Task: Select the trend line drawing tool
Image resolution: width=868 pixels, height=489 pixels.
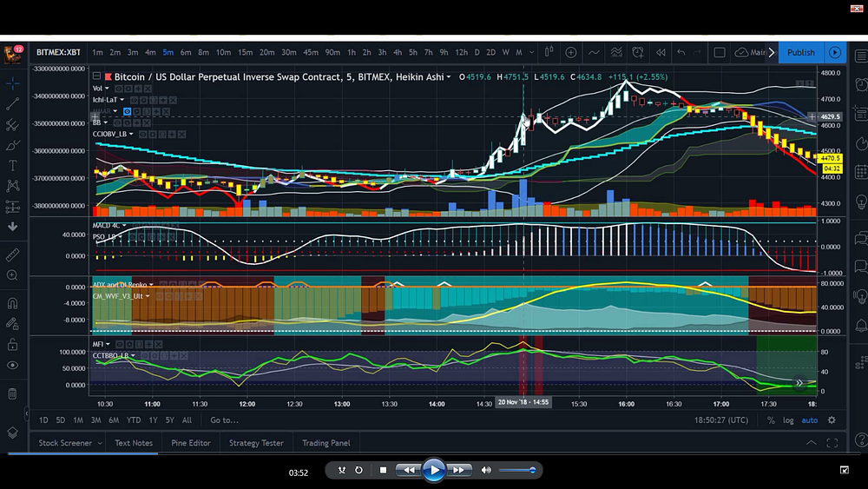Action: (x=13, y=104)
